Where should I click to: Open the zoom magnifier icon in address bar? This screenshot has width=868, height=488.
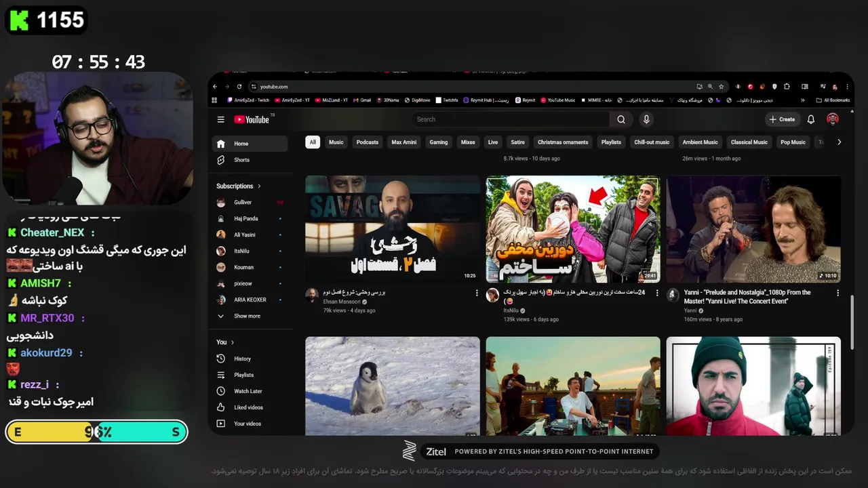(x=710, y=87)
